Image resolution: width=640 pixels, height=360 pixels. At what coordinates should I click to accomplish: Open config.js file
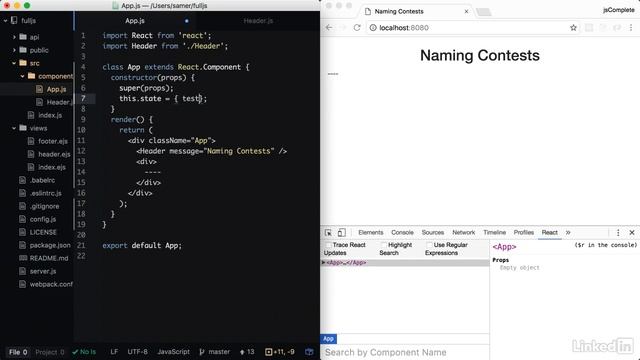42,219
